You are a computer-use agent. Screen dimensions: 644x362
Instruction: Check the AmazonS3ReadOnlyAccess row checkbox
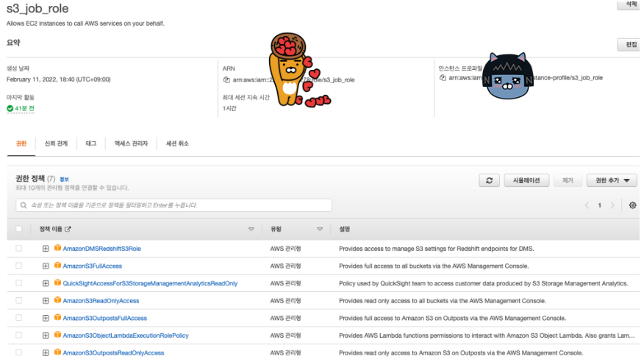(18, 300)
